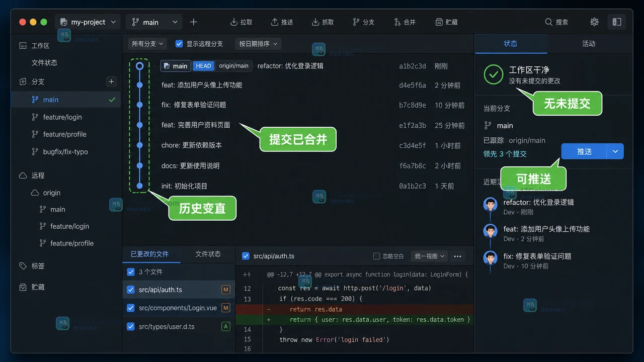Switch to the 活动 tab
Image resolution: width=644 pixels, height=362 pixels.
(x=589, y=44)
